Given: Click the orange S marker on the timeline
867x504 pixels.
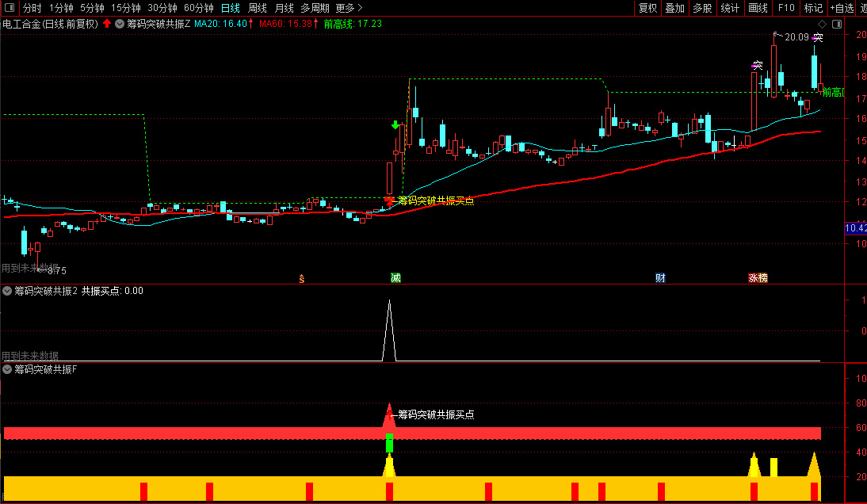Looking at the screenshot, I should (301, 278).
